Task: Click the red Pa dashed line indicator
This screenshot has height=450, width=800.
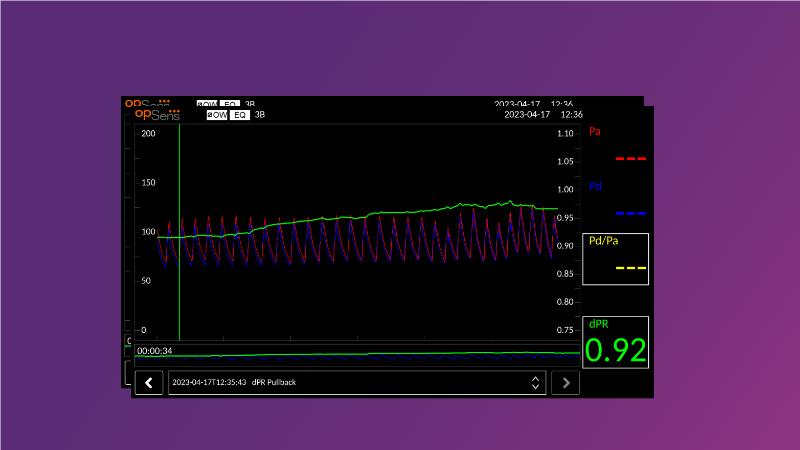Action: (630, 159)
